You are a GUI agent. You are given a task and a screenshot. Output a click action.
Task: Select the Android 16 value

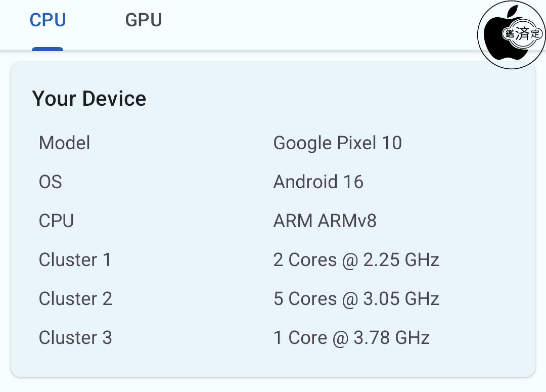[x=318, y=182]
